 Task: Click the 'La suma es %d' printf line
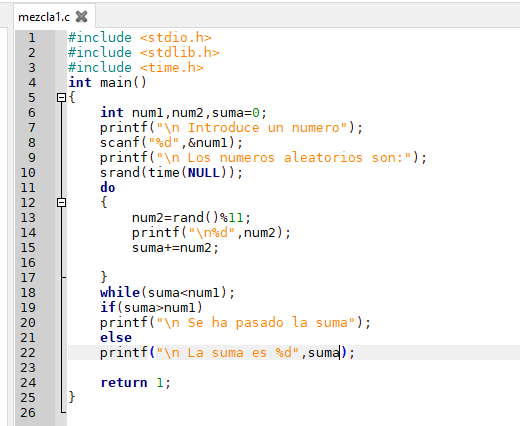pyautogui.click(x=227, y=353)
